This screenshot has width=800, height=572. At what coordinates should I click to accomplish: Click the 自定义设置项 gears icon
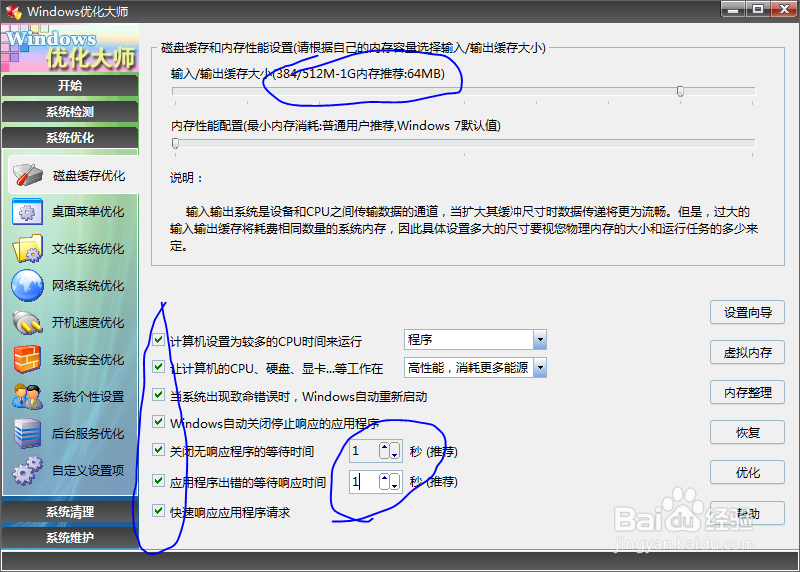click(28, 470)
